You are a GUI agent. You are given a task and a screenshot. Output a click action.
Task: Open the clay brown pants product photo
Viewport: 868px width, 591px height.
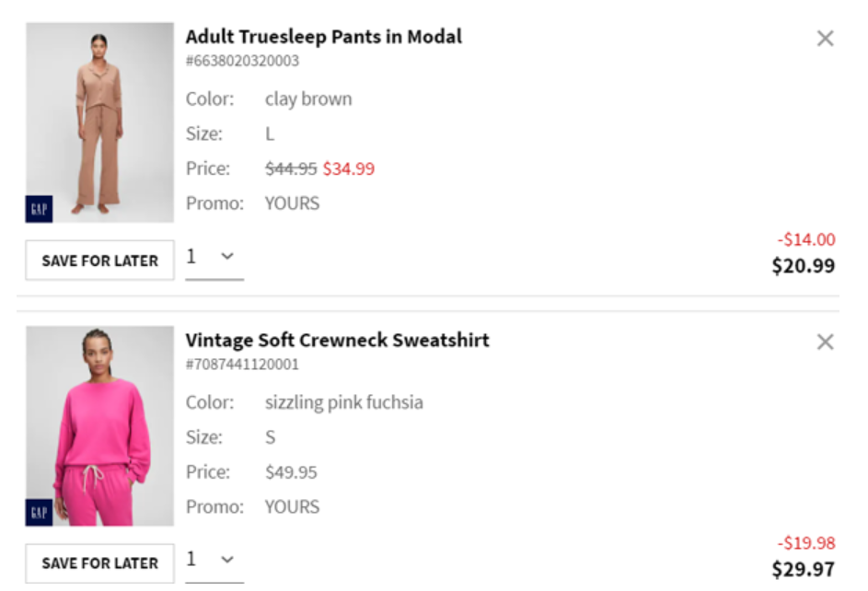99,120
